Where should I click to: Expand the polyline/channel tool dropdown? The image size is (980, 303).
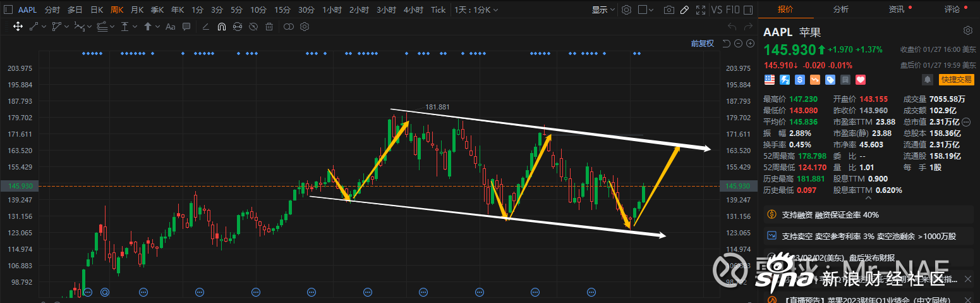(x=67, y=27)
